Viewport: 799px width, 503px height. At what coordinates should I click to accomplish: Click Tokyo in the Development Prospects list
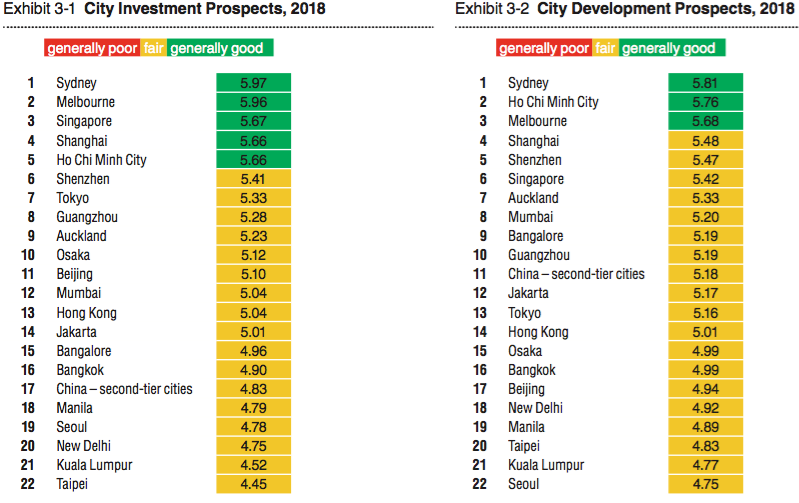[x=524, y=313]
